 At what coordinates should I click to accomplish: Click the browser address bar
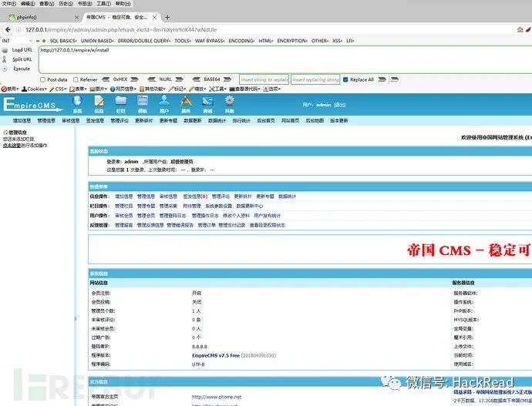click(x=264, y=29)
